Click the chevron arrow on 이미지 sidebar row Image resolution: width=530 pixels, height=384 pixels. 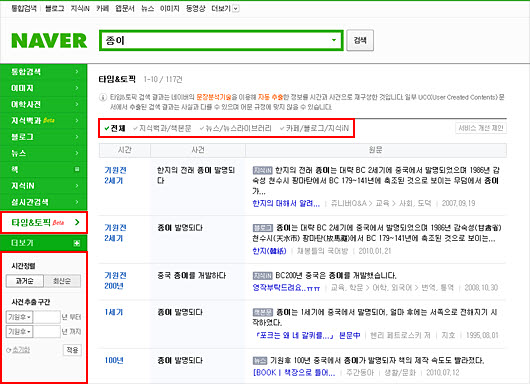pos(77,88)
